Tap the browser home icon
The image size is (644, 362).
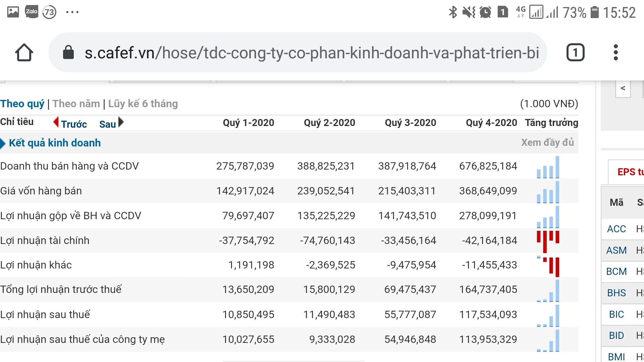click(x=24, y=53)
